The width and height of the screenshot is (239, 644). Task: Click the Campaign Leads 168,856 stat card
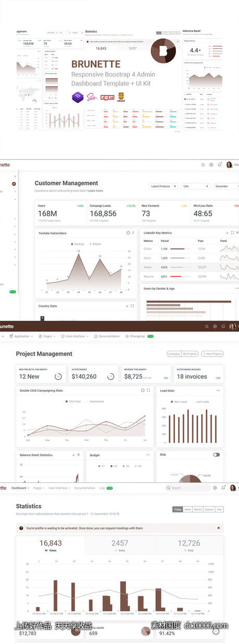[113, 214]
